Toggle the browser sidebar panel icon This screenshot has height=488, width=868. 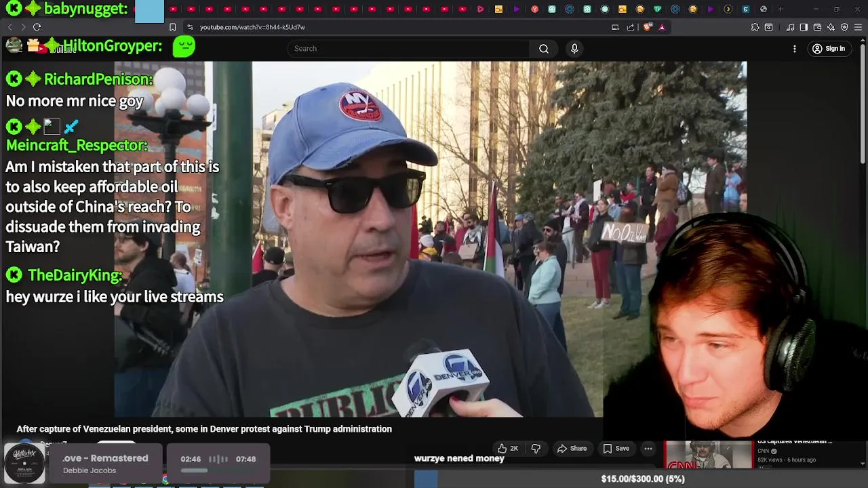coord(804,27)
